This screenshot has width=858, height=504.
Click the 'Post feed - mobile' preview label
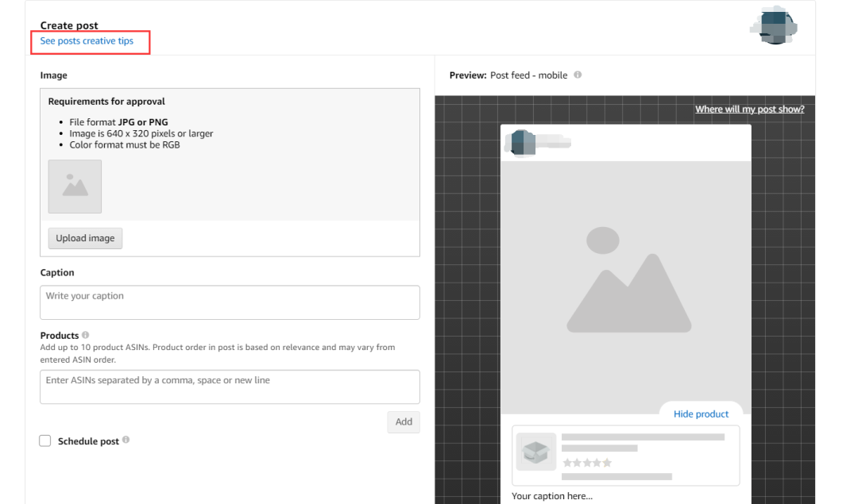528,75
